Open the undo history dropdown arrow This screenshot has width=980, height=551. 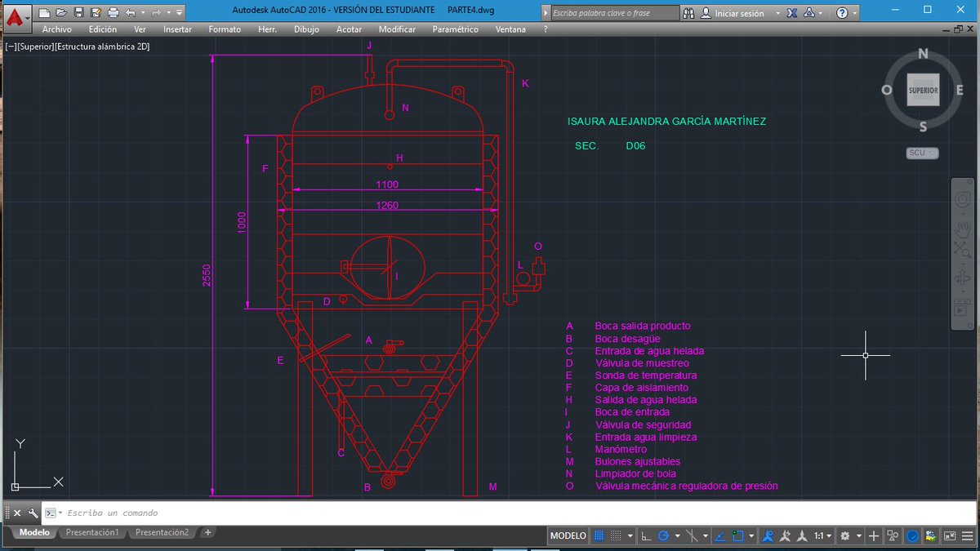143,13
